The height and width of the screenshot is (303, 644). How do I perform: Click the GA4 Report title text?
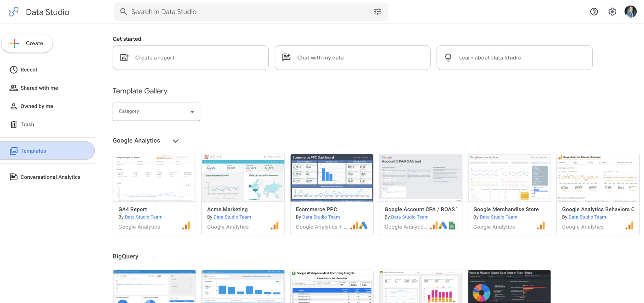tap(133, 209)
